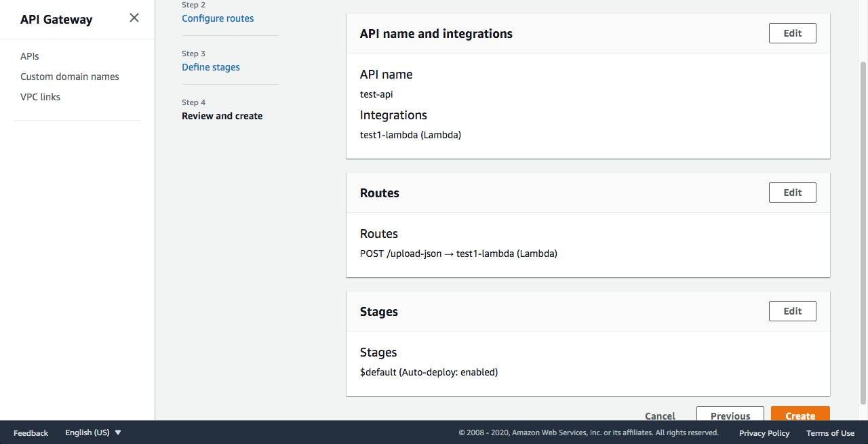Return to the Configure routes step
The width and height of the screenshot is (868, 444).
[218, 18]
